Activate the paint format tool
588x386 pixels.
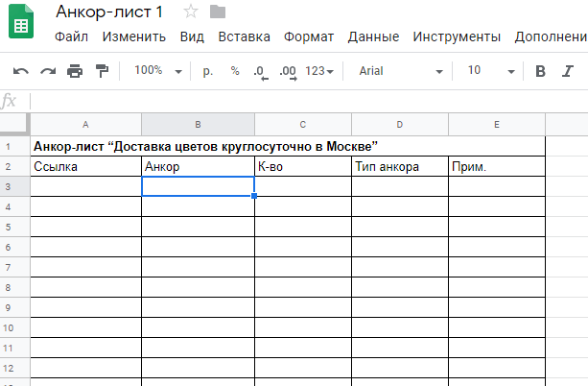(102, 71)
